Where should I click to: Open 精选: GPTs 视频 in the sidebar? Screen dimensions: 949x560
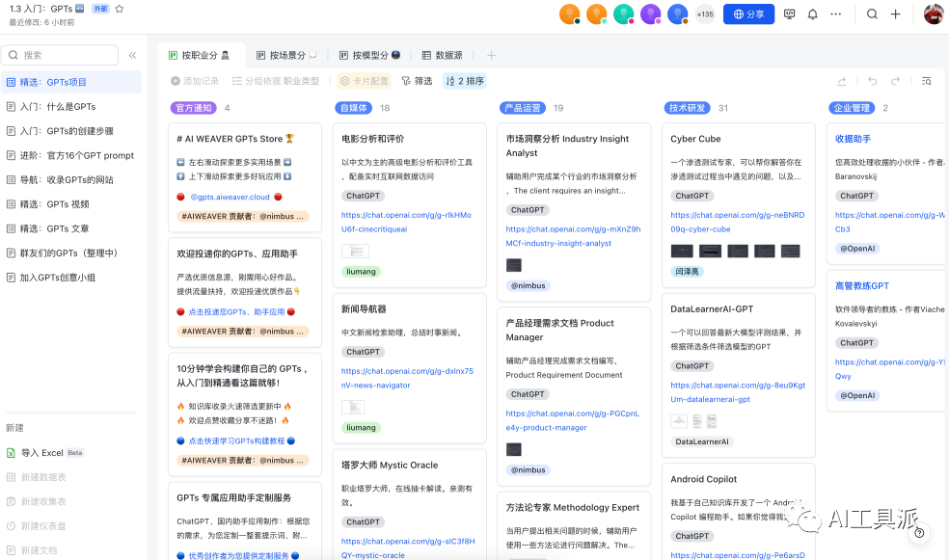tap(71, 204)
